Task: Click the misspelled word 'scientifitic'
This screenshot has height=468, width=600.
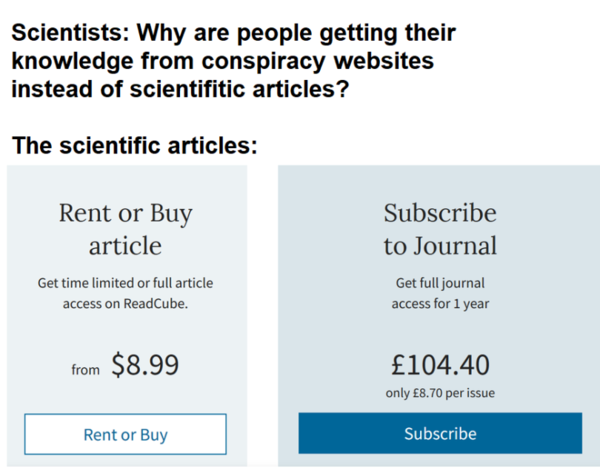Action: click(187, 89)
